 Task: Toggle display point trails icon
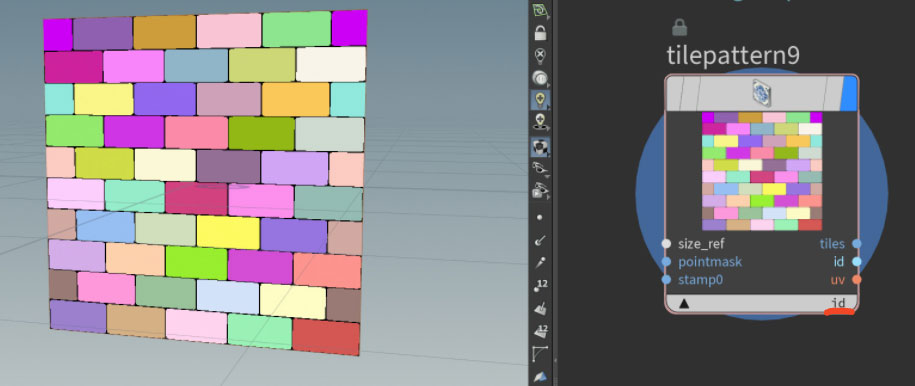click(x=540, y=262)
